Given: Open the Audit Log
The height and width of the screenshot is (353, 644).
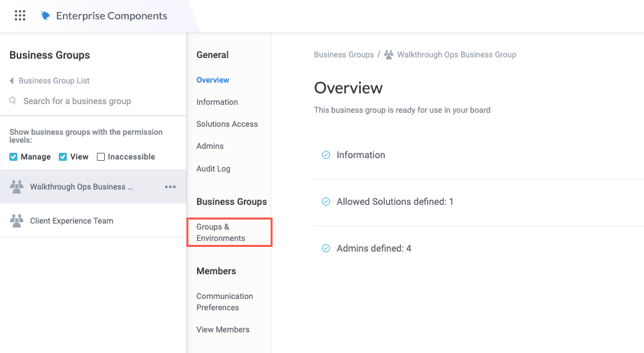Looking at the screenshot, I should (x=213, y=169).
